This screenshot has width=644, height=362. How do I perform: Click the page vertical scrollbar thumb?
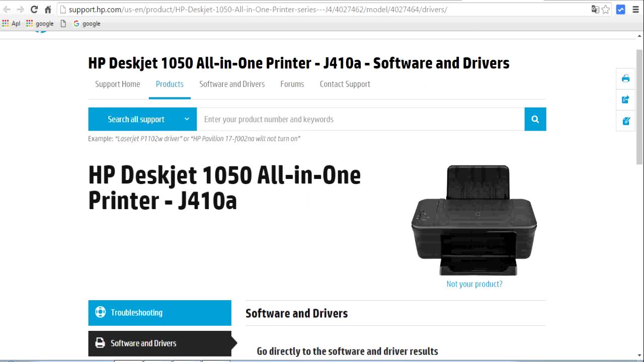tap(639, 107)
